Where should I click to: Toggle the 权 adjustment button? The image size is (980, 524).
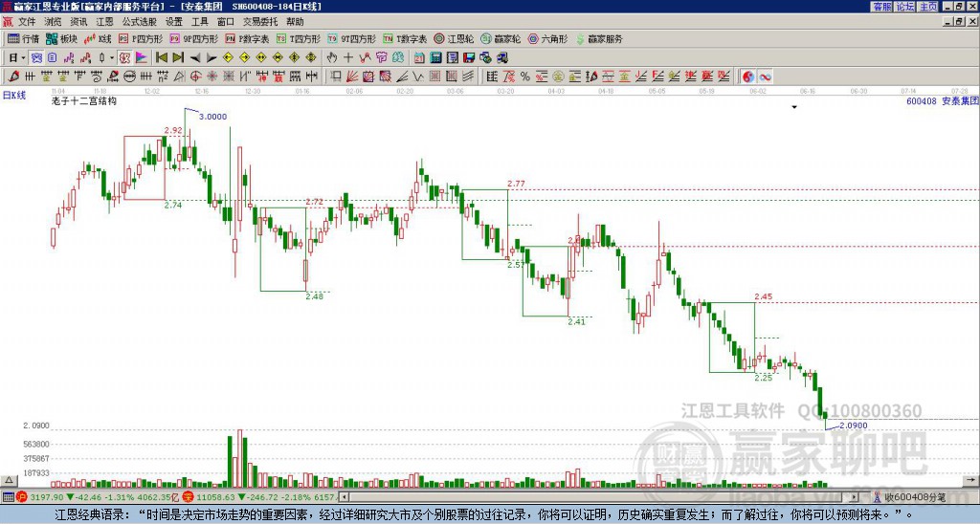point(124,57)
